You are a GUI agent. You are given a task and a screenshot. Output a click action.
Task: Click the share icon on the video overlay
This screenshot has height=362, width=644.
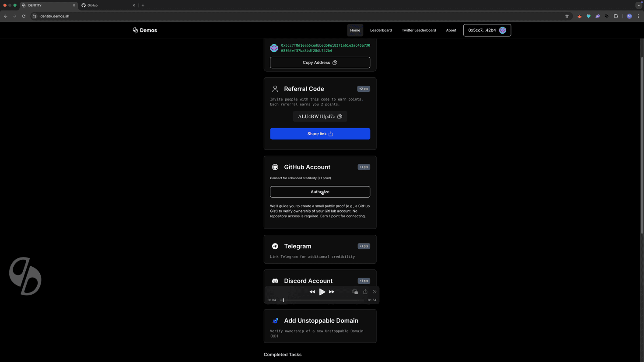point(365,292)
